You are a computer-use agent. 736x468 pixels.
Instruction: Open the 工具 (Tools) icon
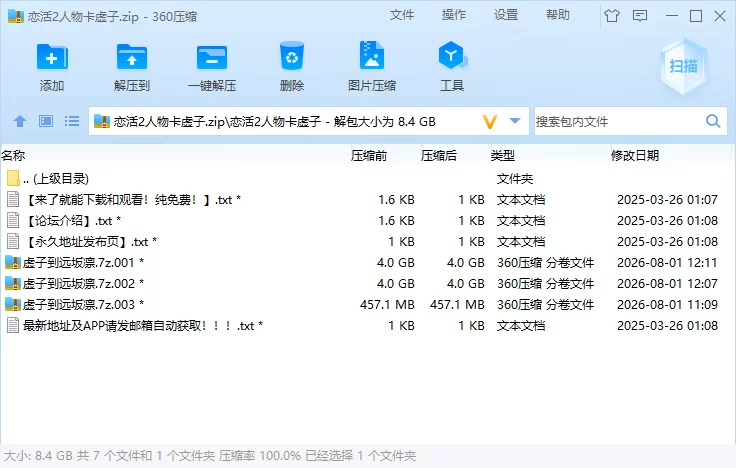pos(452,55)
